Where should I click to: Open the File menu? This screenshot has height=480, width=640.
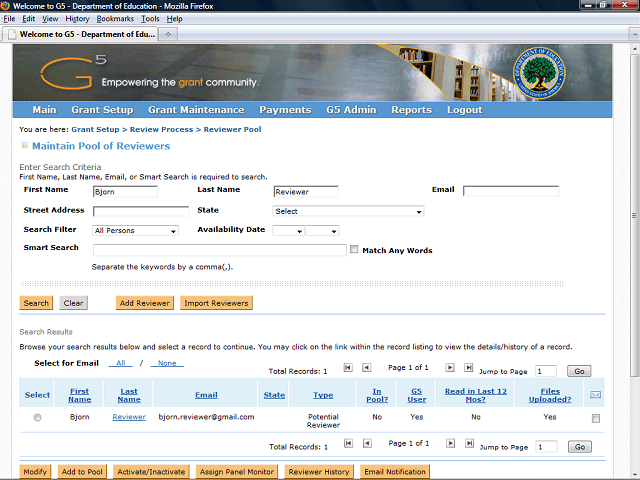click(x=9, y=19)
